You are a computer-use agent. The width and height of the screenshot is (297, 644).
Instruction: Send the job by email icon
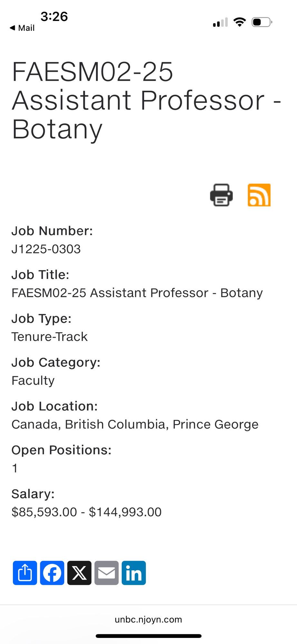[x=107, y=573]
